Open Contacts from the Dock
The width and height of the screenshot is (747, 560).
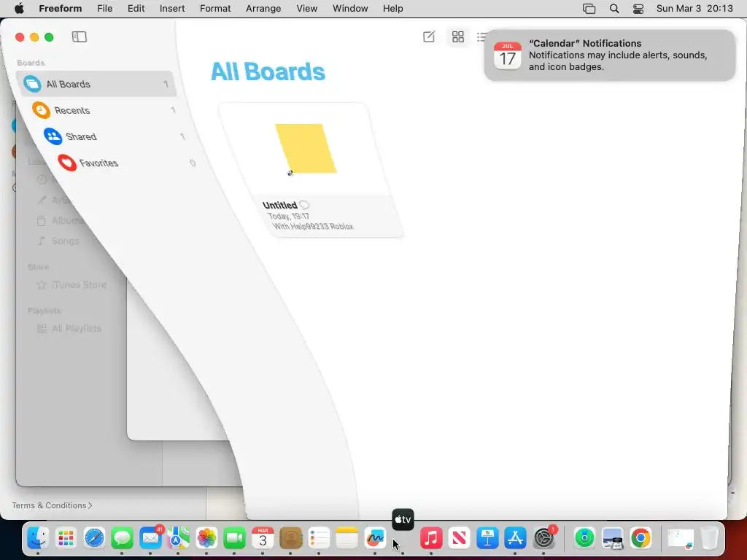point(290,538)
